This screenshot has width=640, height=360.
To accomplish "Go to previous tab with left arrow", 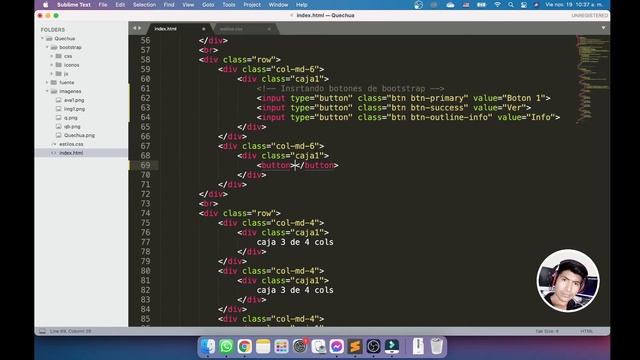I will (x=134, y=28).
